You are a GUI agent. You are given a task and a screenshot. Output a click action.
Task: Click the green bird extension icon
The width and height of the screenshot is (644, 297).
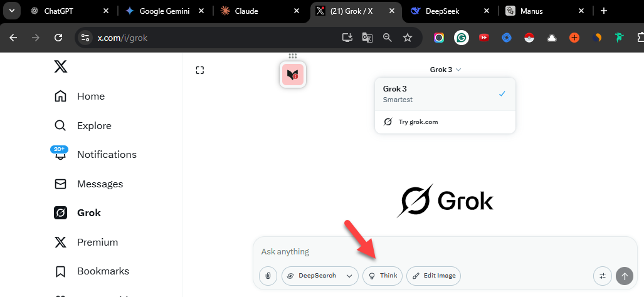click(x=620, y=38)
